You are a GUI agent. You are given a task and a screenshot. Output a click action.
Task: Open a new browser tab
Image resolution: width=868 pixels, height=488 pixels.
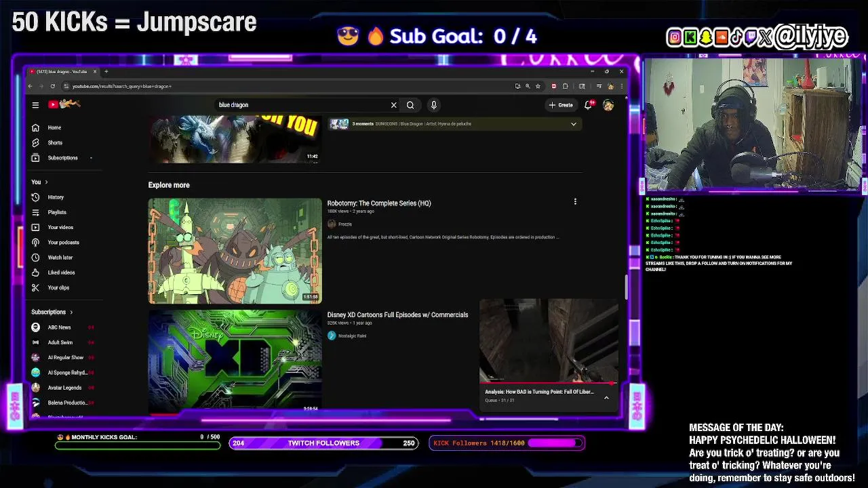coord(106,72)
